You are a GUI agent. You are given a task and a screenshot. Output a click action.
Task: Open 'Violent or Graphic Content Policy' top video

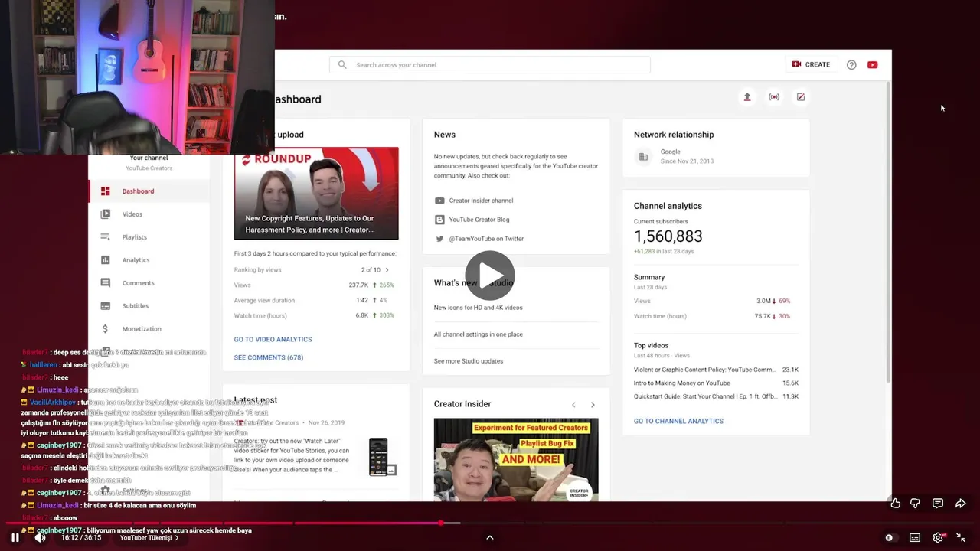tap(705, 370)
